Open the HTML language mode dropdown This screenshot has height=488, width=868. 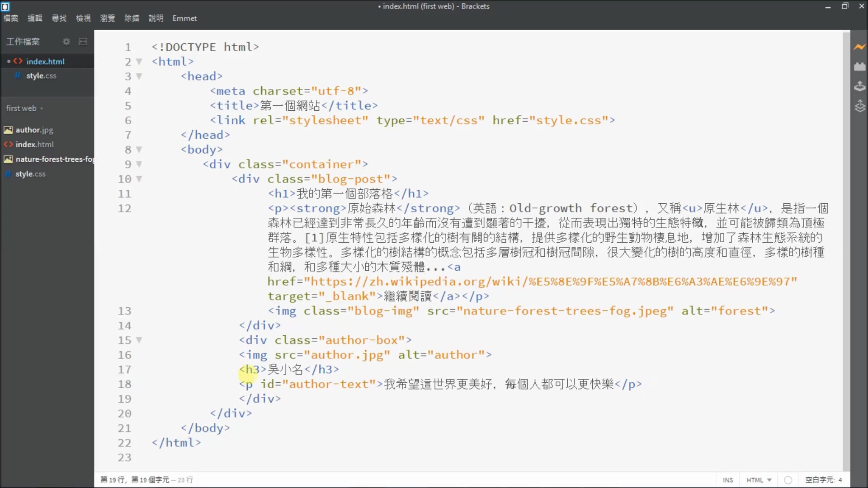click(x=759, y=480)
